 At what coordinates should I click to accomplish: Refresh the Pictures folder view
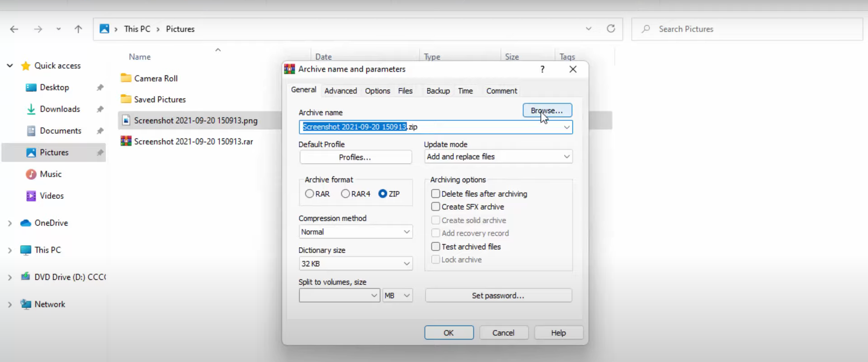click(x=611, y=29)
